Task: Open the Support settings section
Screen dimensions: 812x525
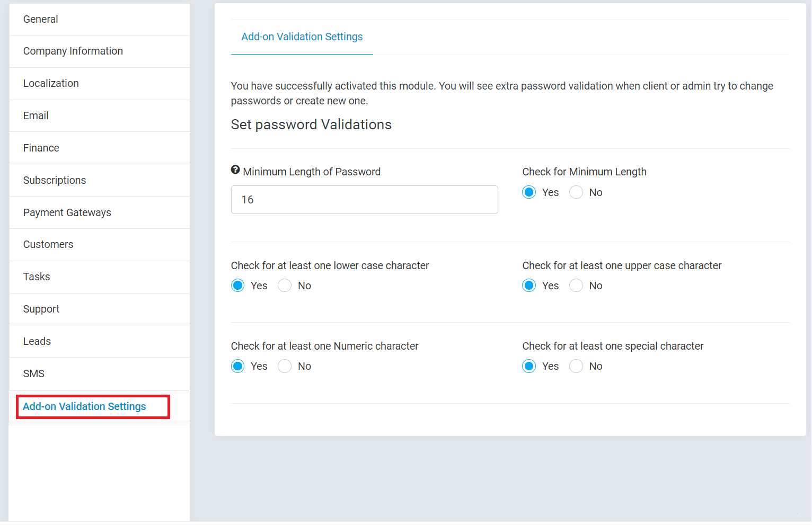Action: (41, 309)
